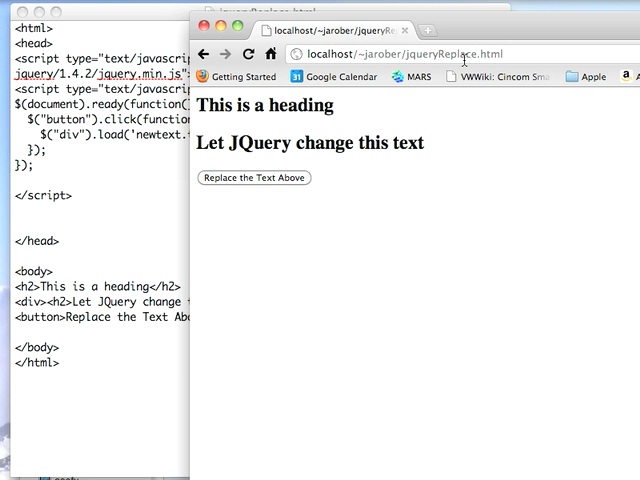Reload the current page
The image size is (640, 480).
[248, 54]
